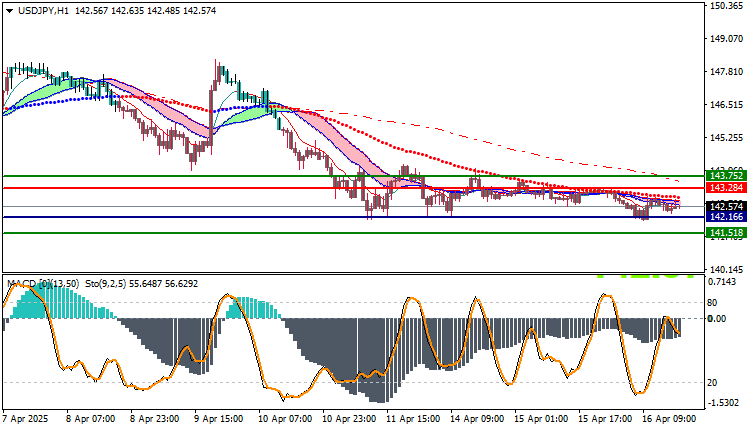Click the 10 Apr 23:00 time label
This screenshot has width=750, height=430.
pyautogui.click(x=349, y=419)
